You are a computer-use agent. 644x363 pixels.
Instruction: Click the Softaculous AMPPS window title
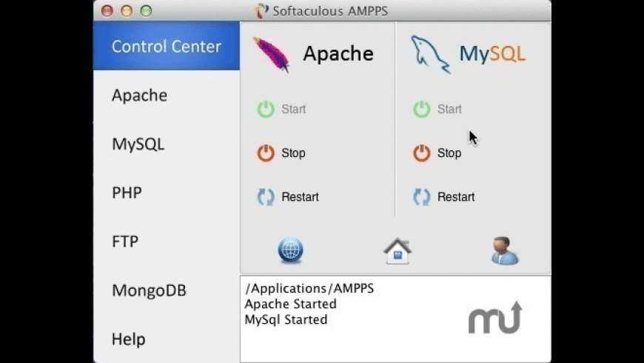(x=330, y=11)
